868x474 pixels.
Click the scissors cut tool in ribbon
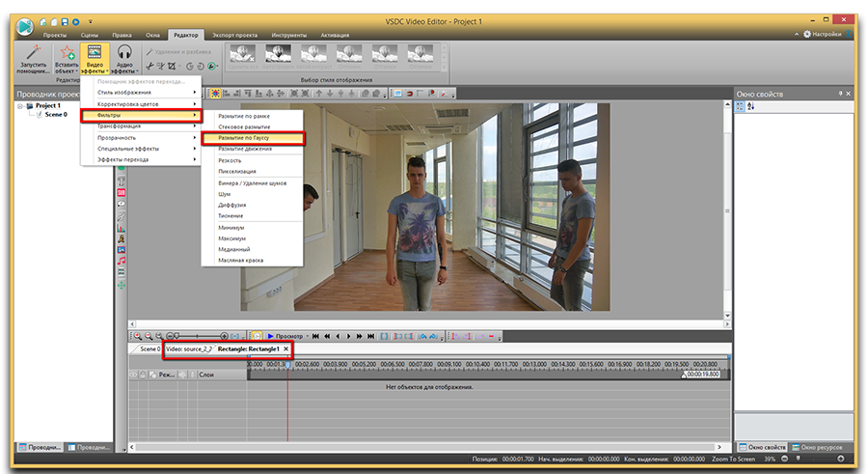(149, 66)
